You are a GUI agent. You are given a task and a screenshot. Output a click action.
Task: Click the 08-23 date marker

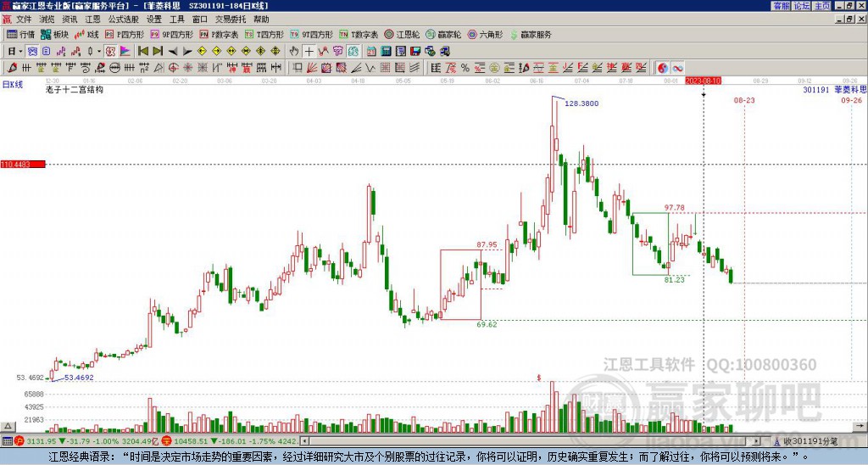tap(744, 100)
